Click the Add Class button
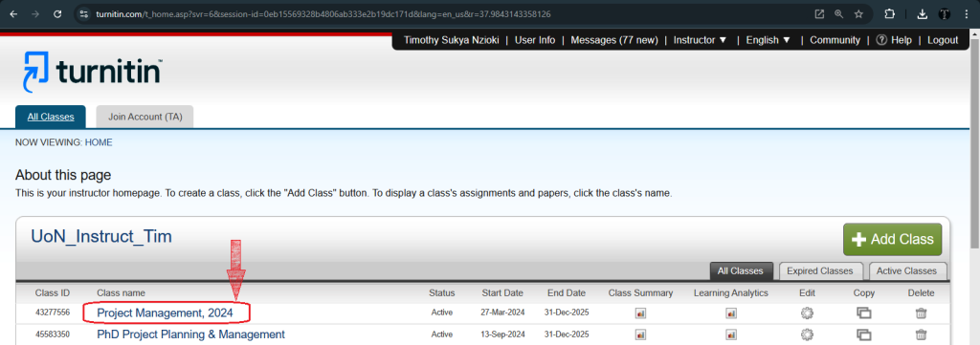Image resolution: width=980 pixels, height=345 pixels. click(892, 240)
